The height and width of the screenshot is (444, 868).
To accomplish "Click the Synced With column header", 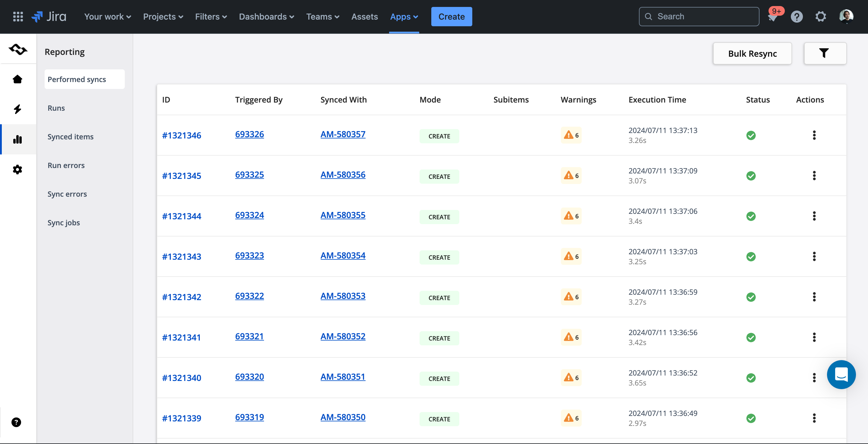I will (x=343, y=100).
